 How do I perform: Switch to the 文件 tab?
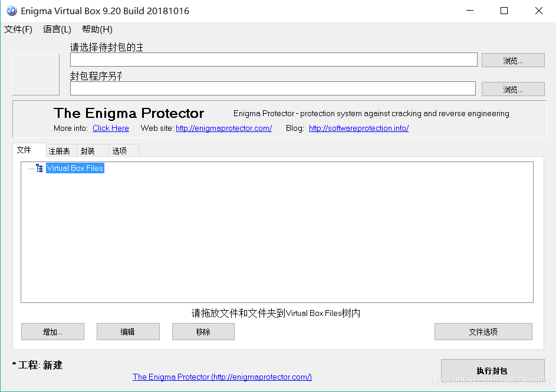point(29,150)
